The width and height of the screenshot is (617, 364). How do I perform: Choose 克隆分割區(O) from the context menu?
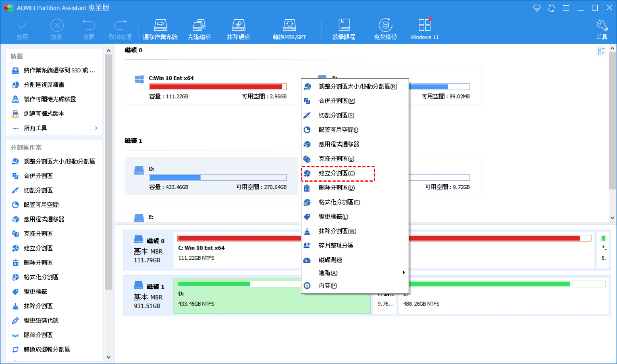[355, 159]
